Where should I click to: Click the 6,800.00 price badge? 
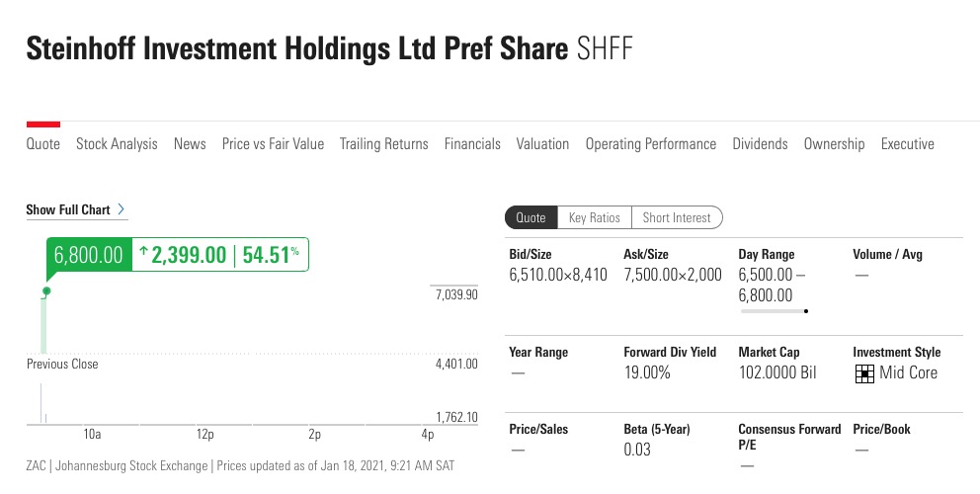(88, 255)
